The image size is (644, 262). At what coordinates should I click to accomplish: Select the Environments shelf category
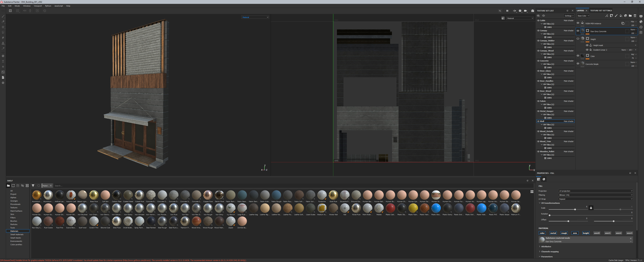point(16,241)
